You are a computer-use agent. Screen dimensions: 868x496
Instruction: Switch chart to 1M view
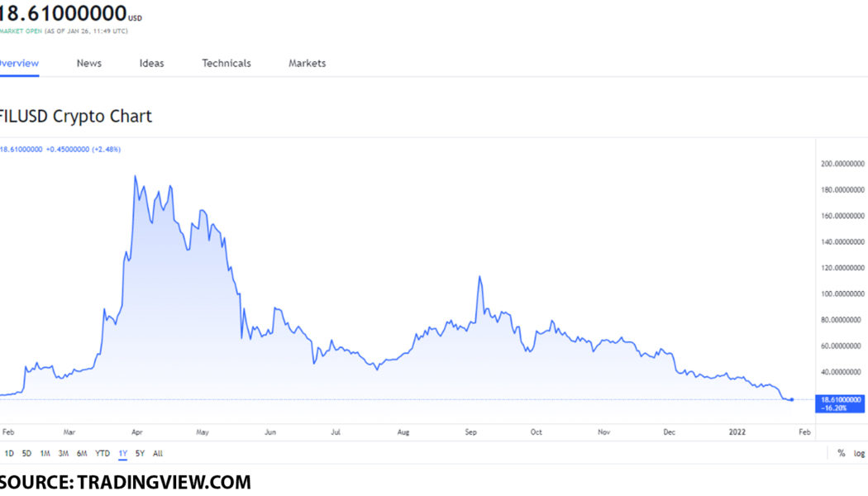(44, 453)
